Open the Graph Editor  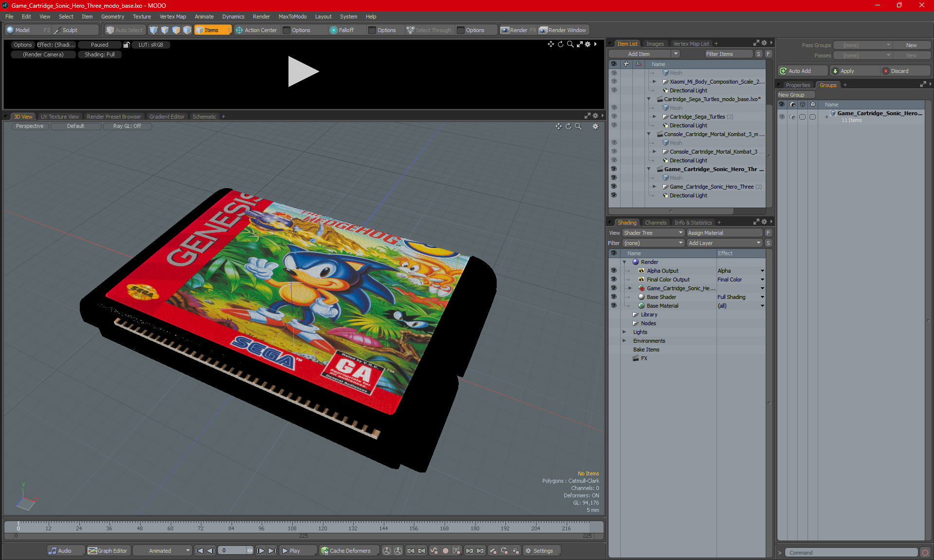pyautogui.click(x=108, y=551)
